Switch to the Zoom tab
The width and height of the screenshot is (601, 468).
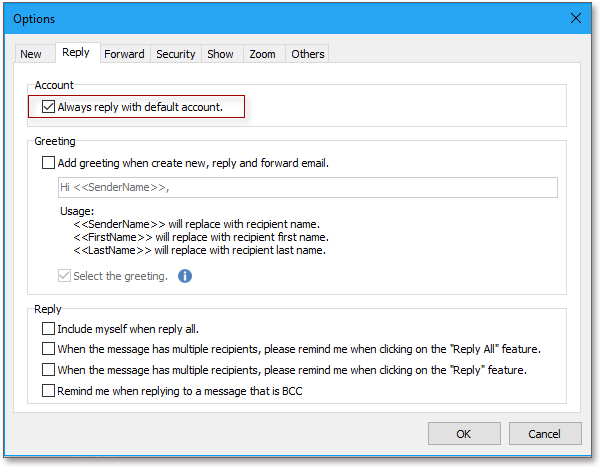(x=263, y=54)
